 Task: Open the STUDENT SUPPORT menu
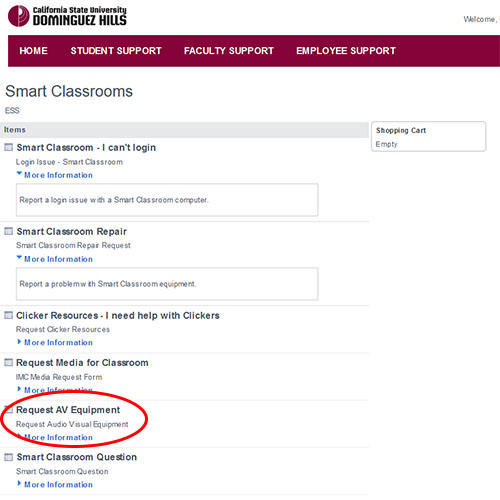pyautogui.click(x=116, y=51)
